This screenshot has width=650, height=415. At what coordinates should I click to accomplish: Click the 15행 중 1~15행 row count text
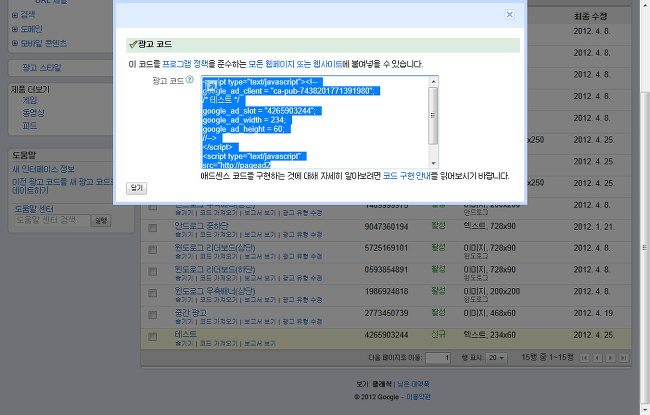tap(547, 357)
